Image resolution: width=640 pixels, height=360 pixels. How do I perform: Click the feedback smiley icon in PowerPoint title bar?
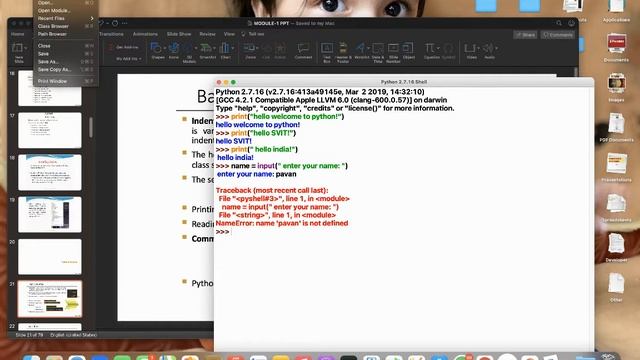pos(571,23)
